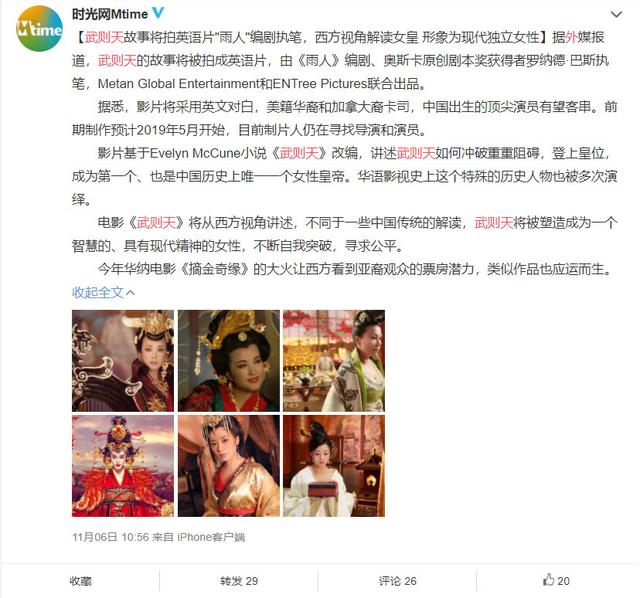Open first thumbnail with golden headdress empress
640x598 pixels.
pos(123,361)
